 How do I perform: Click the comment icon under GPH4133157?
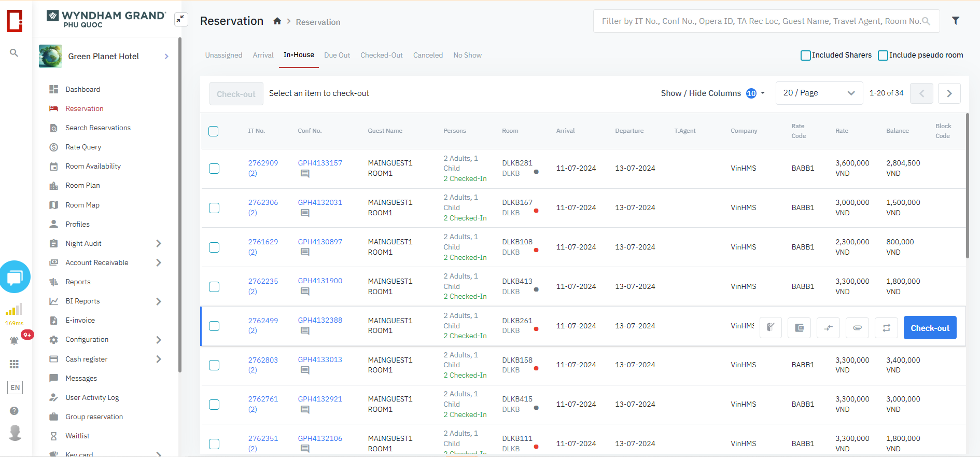coord(305,174)
